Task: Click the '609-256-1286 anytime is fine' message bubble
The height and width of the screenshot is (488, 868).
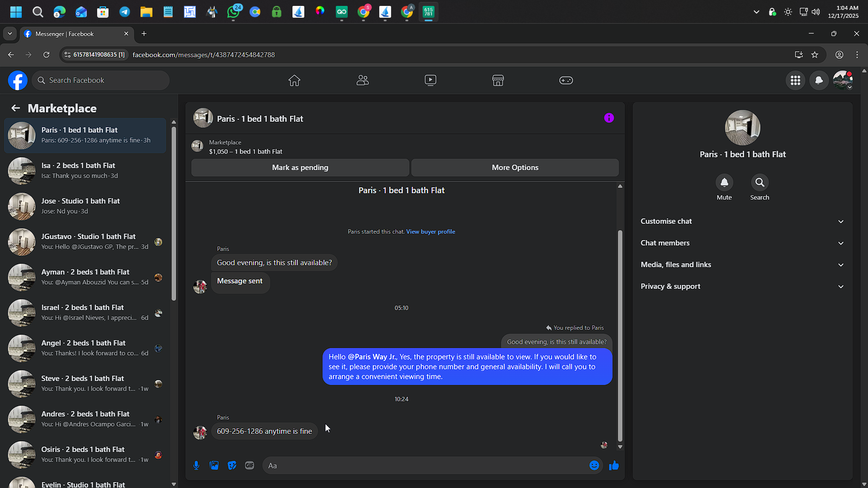Action: [x=264, y=431]
